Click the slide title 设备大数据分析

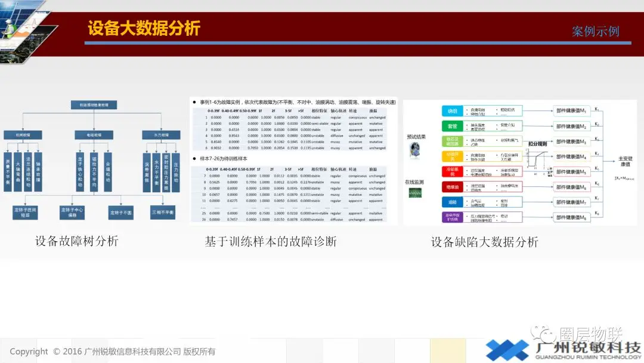pos(144,29)
